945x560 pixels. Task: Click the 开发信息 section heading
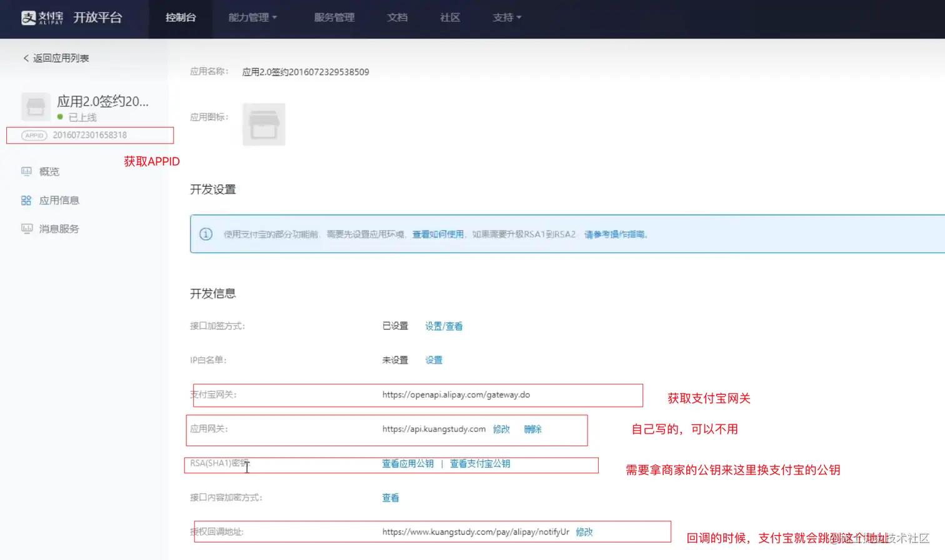213,294
